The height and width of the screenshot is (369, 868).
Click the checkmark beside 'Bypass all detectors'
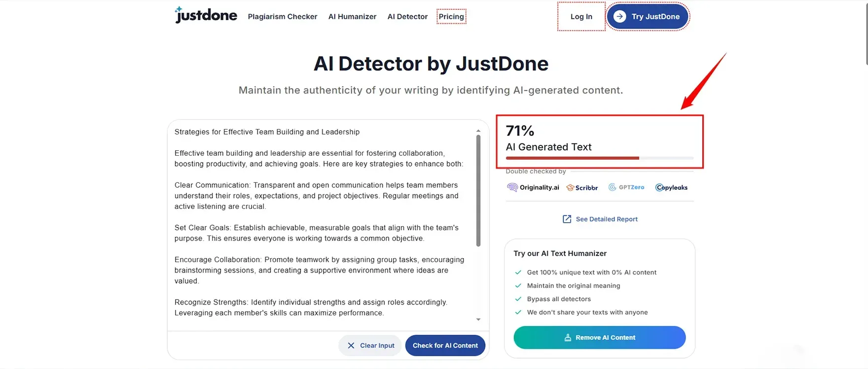click(x=518, y=299)
